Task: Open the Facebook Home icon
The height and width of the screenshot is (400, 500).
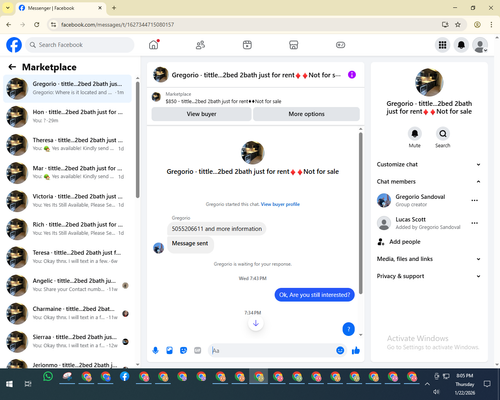Action: tap(154, 45)
